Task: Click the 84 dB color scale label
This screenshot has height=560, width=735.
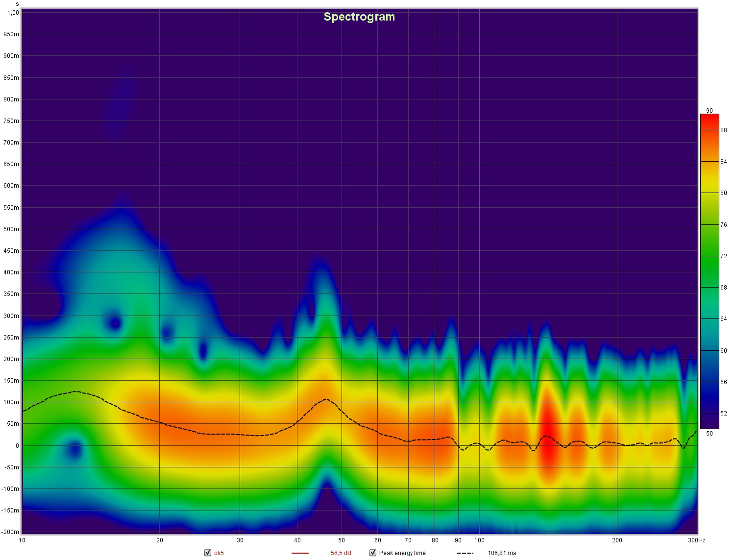Action: click(x=724, y=162)
